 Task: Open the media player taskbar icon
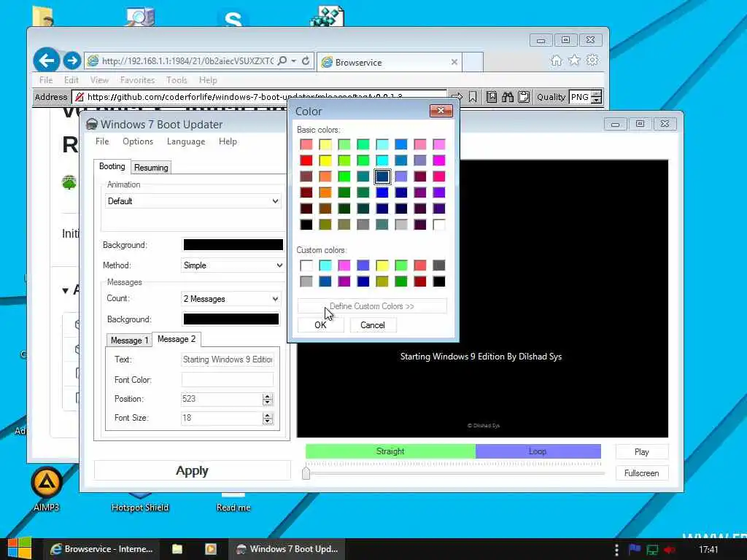click(211, 549)
